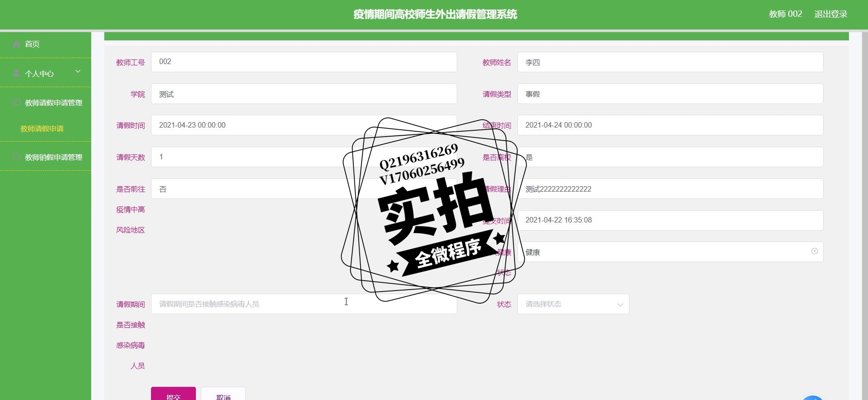This screenshot has height=400, width=868.
Task: Cancel the form with 取消 button
Action: tap(223, 394)
